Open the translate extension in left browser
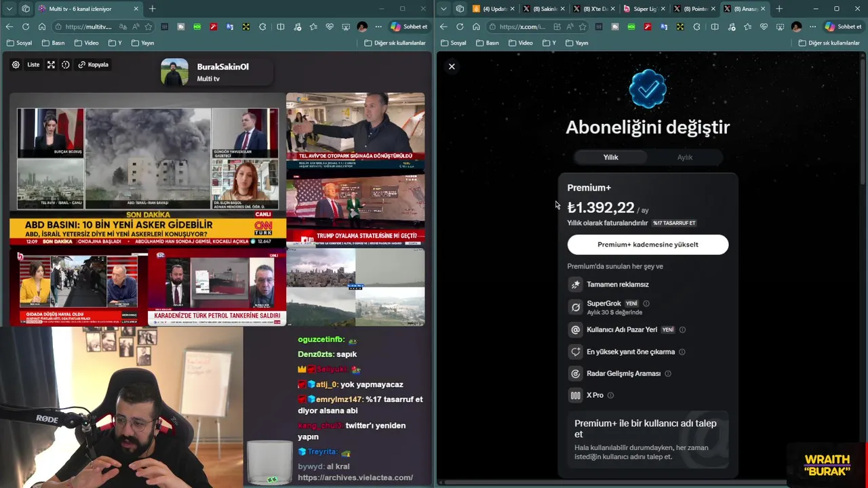Viewport: 868px width, 488px height. 230,26
